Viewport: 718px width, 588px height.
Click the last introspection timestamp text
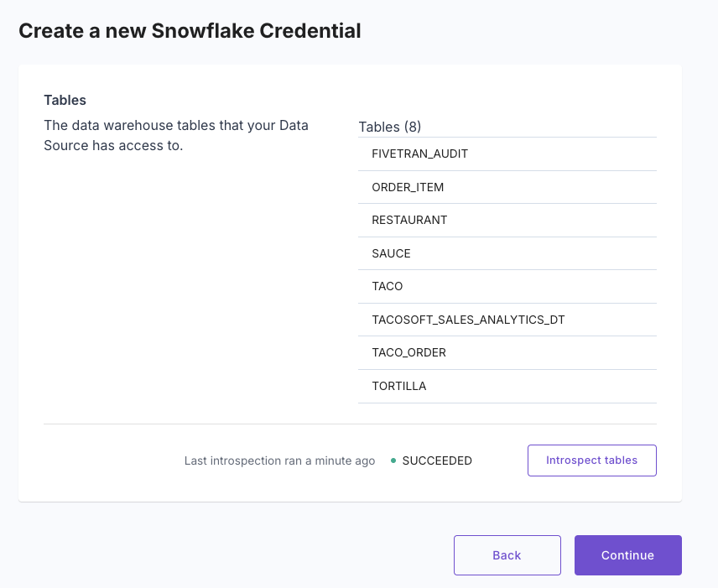pos(278,461)
